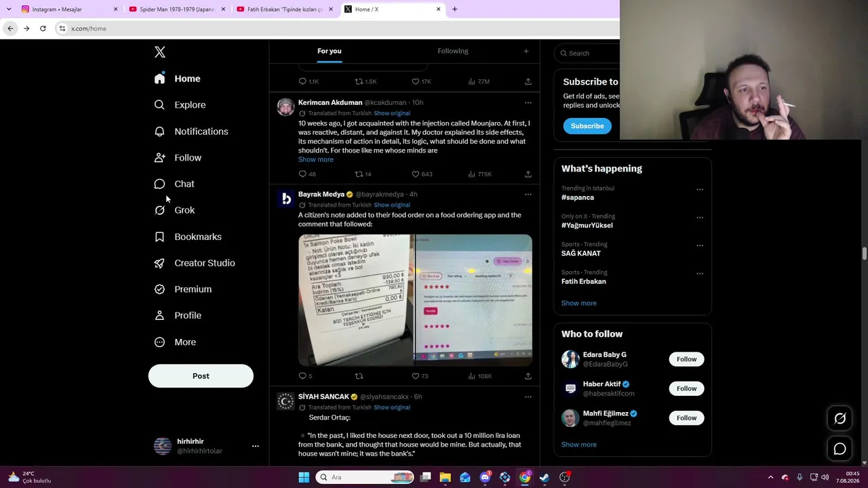Open Premium from the sidebar
This screenshot has height=488, width=868.
(183, 289)
